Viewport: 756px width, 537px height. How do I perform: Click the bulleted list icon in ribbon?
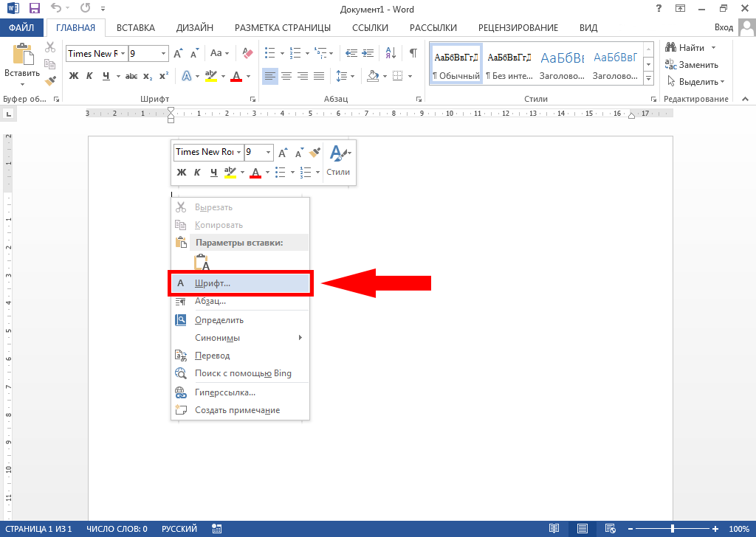(x=269, y=54)
